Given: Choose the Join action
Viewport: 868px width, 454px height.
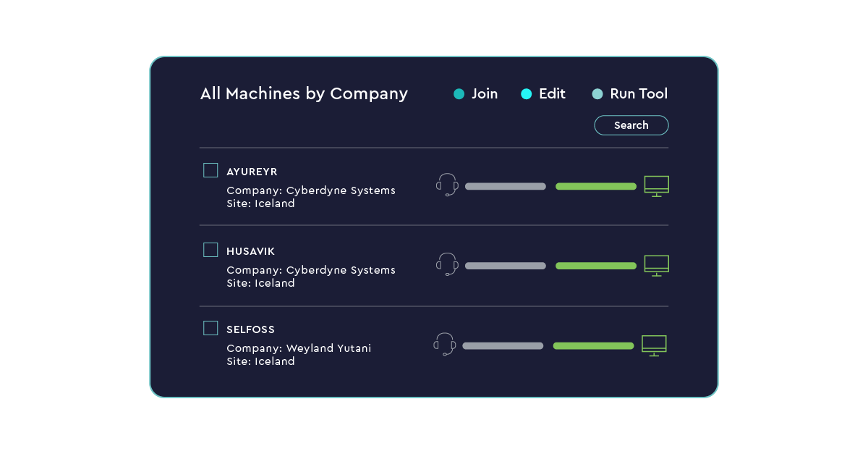Looking at the screenshot, I should pyautogui.click(x=484, y=93).
